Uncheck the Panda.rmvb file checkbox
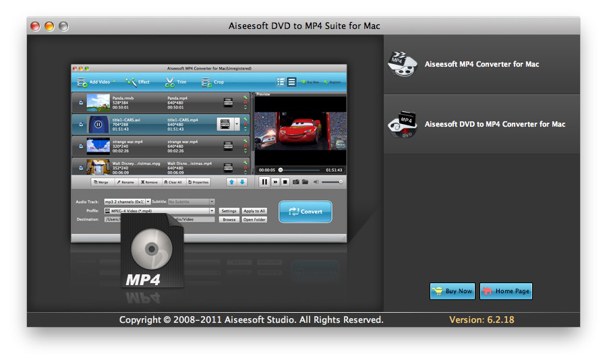Screen dimensions: 607x364 (x=82, y=102)
